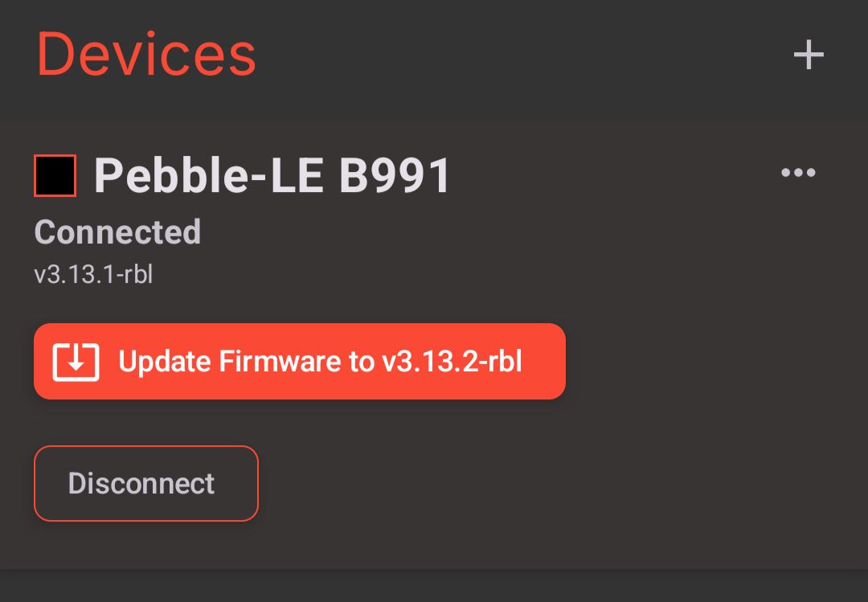868x602 pixels.
Task: Click the black watch icon beside Pebble-LE B991
Action: point(55,176)
